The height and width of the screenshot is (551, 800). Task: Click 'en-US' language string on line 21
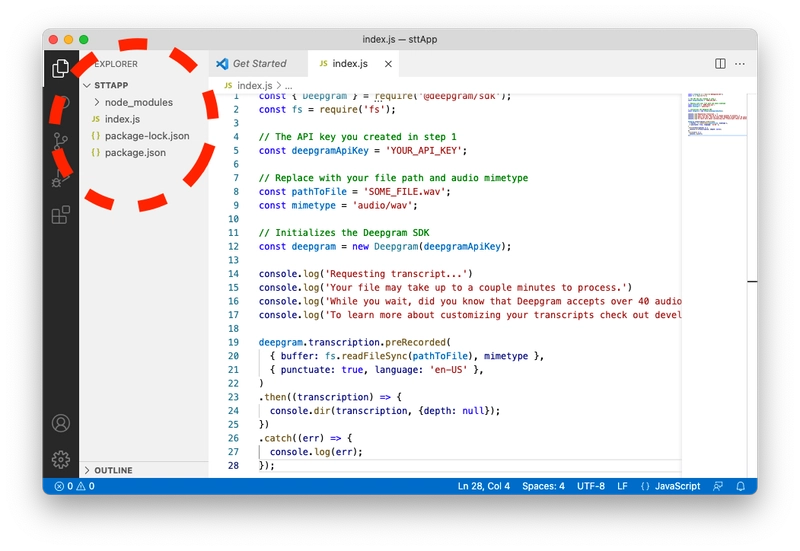tap(448, 370)
